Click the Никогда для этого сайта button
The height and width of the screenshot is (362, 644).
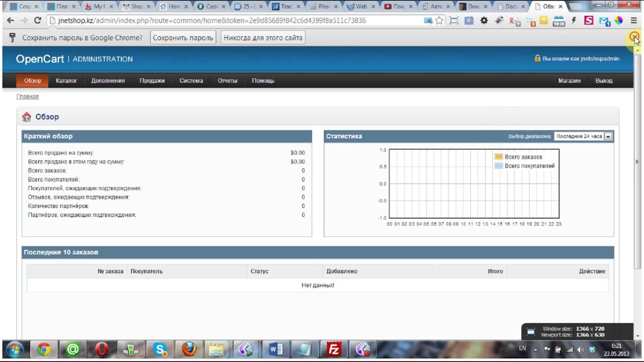pos(263,38)
